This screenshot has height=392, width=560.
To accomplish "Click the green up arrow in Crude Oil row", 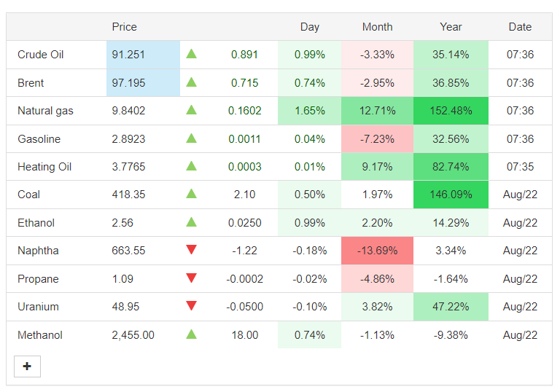I will click(192, 54).
